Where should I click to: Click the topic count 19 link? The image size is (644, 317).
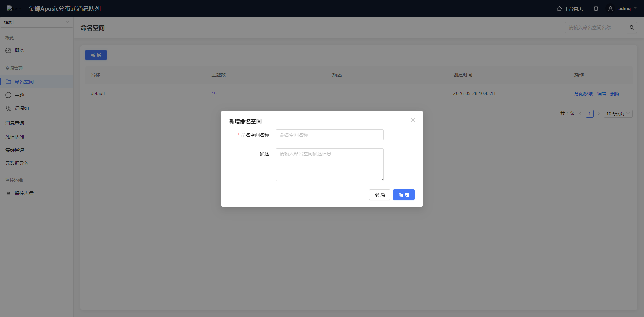tap(214, 94)
